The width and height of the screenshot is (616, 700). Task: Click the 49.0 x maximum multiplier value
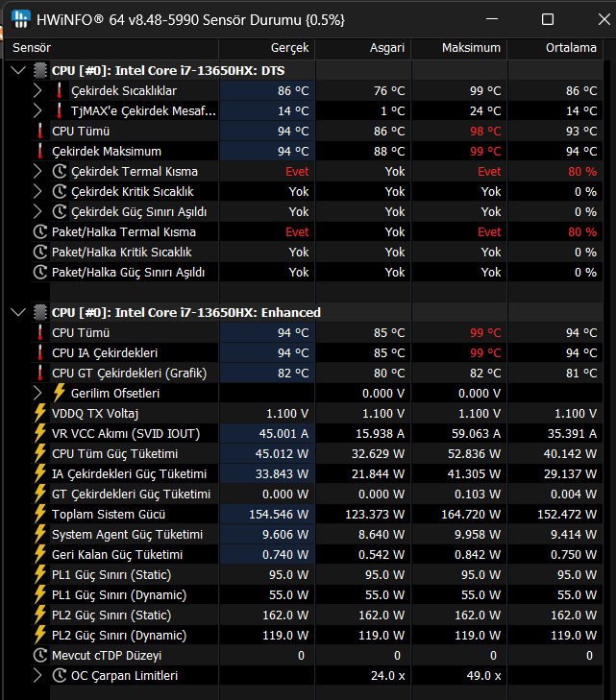(x=483, y=675)
